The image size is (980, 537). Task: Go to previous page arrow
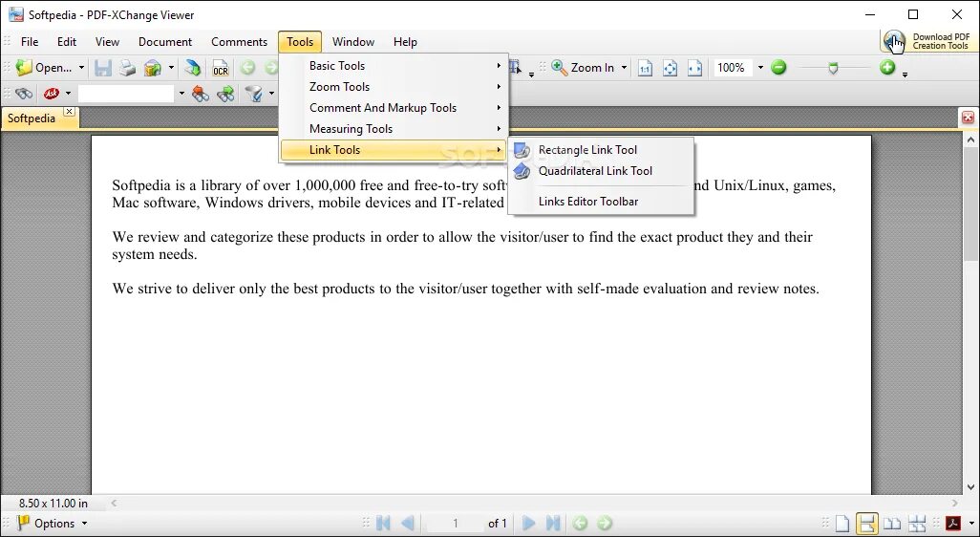(x=408, y=524)
